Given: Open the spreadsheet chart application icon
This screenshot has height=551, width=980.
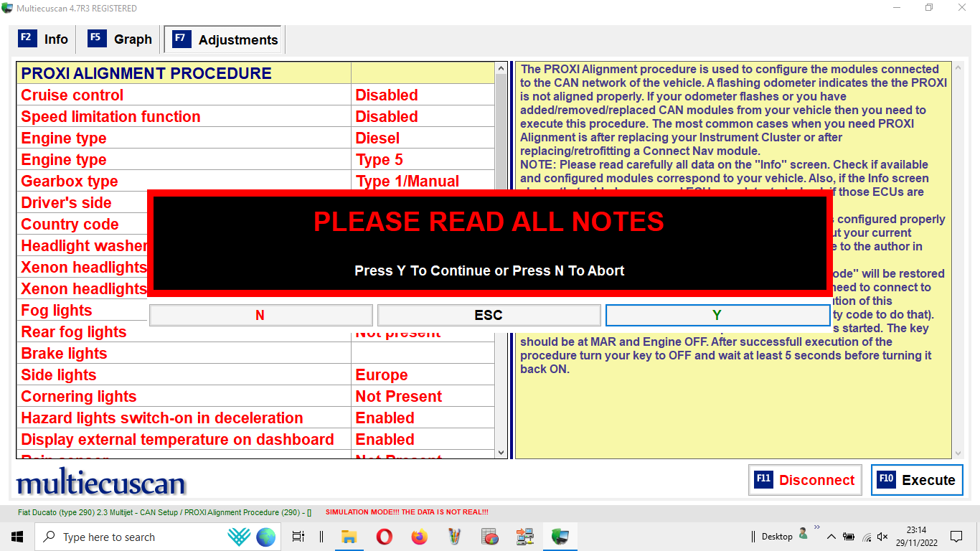Looking at the screenshot, I should 489,536.
